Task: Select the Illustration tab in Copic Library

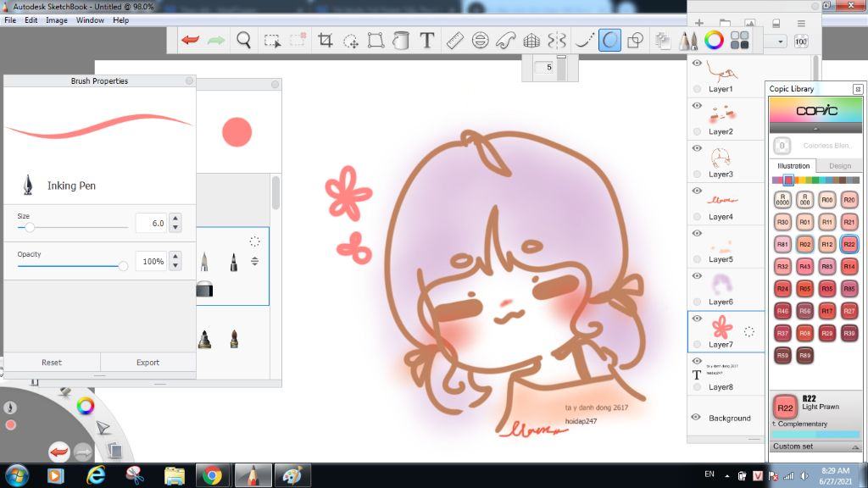Action: pyautogui.click(x=793, y=166)
